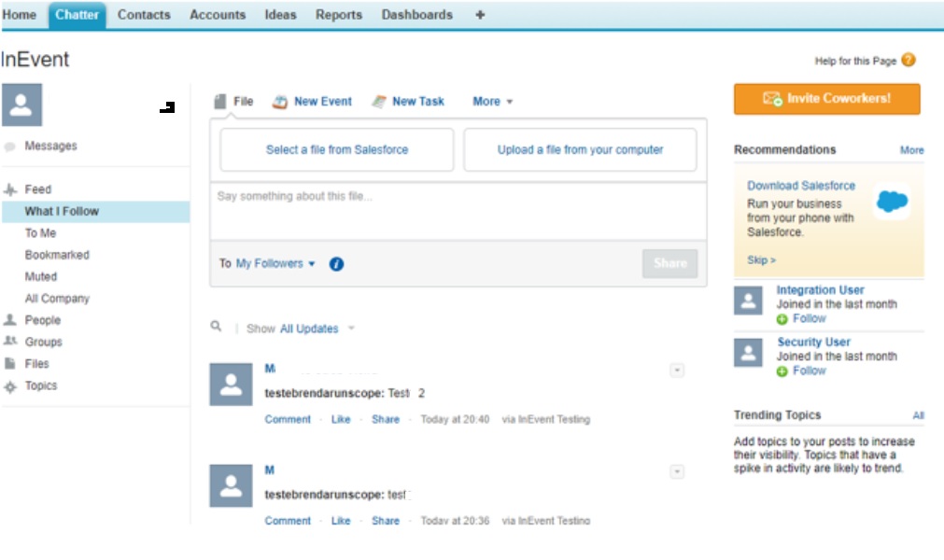Viewport: 944px width, 560px height.
Task: Click Comment on the Test 2 post
Action: pyautogui.click(x=288, y=419)
